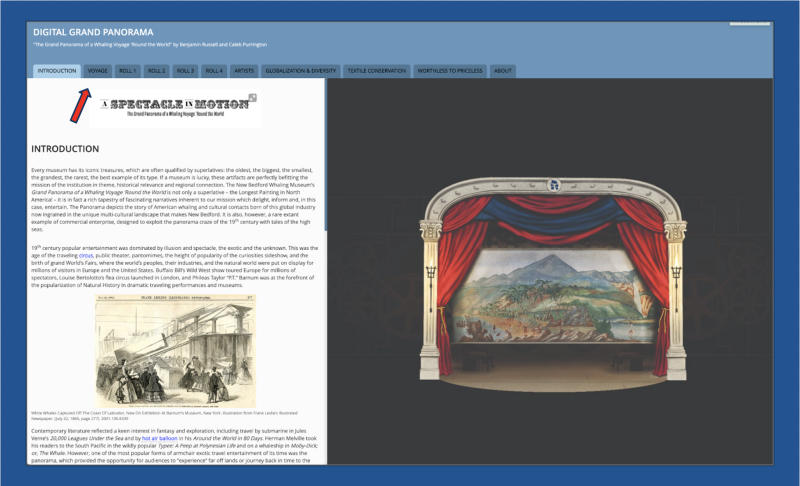This screenshot has height=486, width=800.
Task: Go to the Roll 3 tab
Action: pyautogui.click(x=186, y=71)
